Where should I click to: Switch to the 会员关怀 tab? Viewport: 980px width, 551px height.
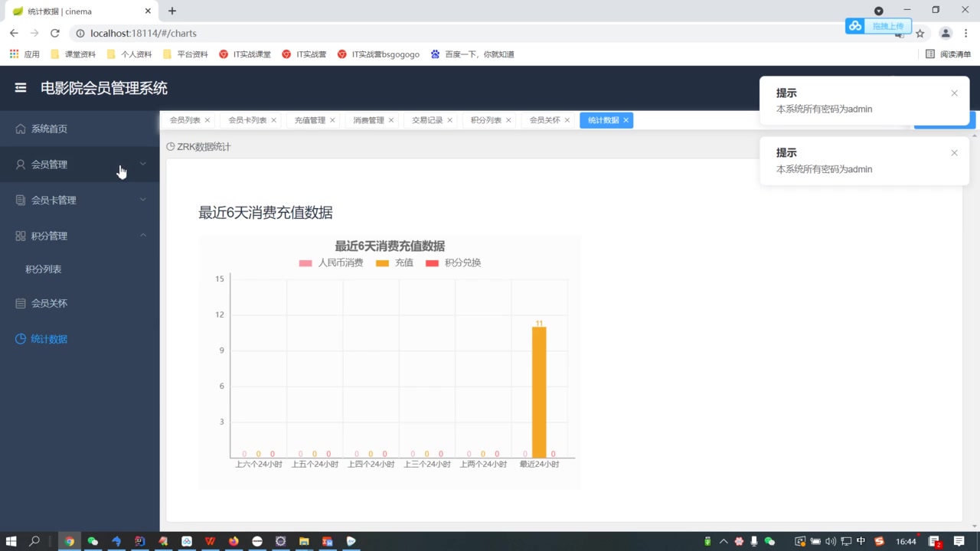pyautogui.click(x=545, y=120)
